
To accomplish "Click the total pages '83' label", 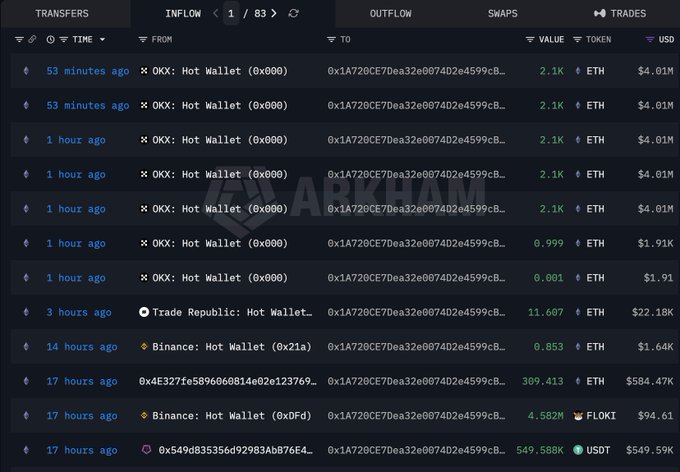I will (x=260, y=13).
